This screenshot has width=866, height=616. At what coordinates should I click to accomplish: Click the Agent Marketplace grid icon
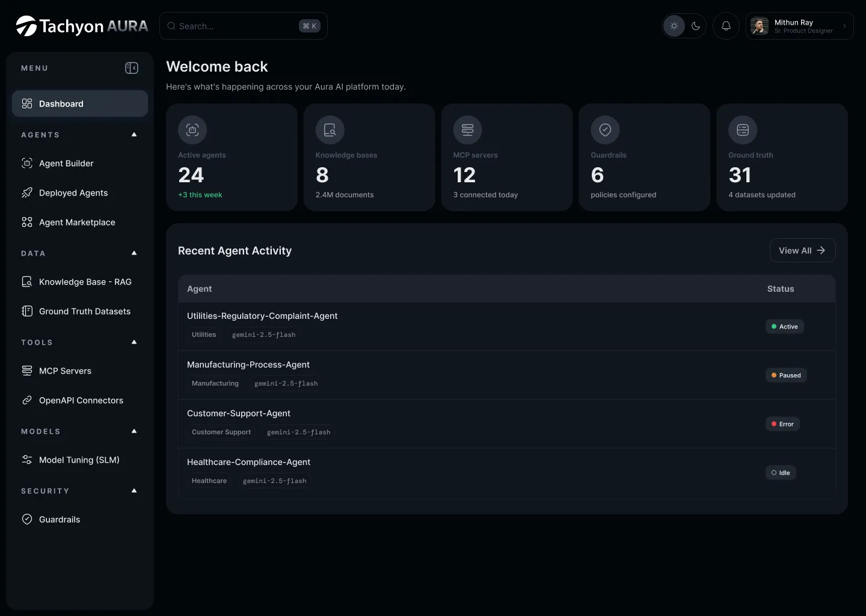[27, 222]
